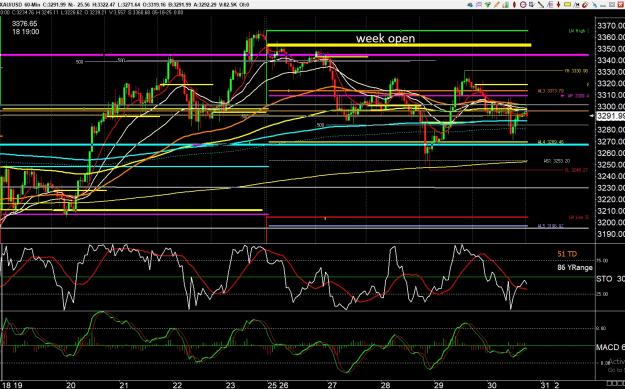The image size is (625, 389).
Task: Click date label 28 on the time axis
Action: tap(385, 385)
